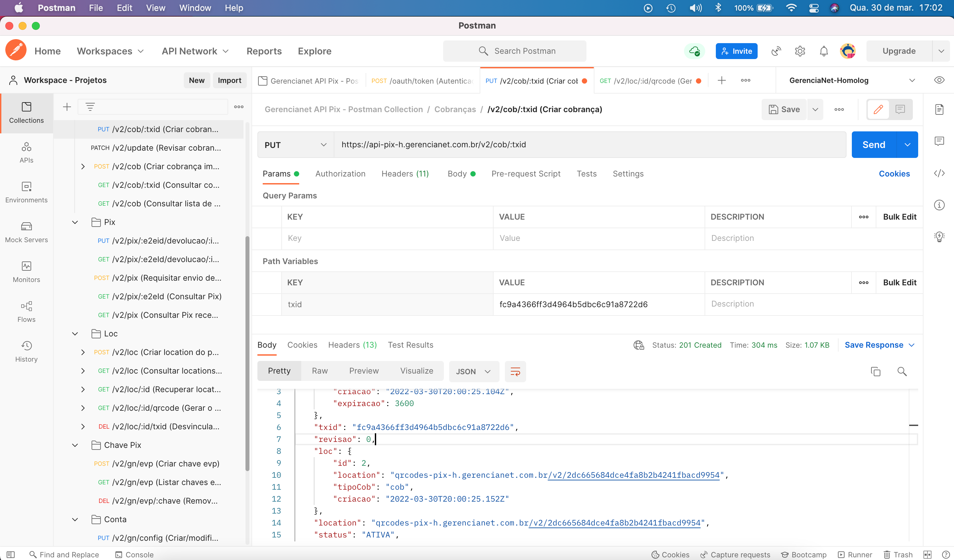954x560 pixels.
Task: Toggle the sidebar visibility in status bar
Action: pos(11,554)
